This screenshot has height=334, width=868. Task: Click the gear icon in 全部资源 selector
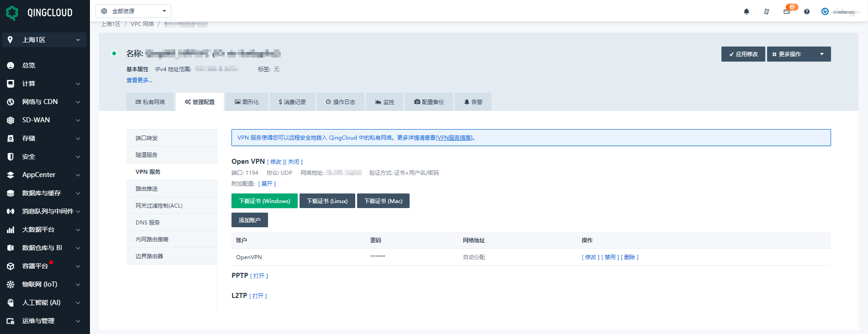tap(104, 11)
